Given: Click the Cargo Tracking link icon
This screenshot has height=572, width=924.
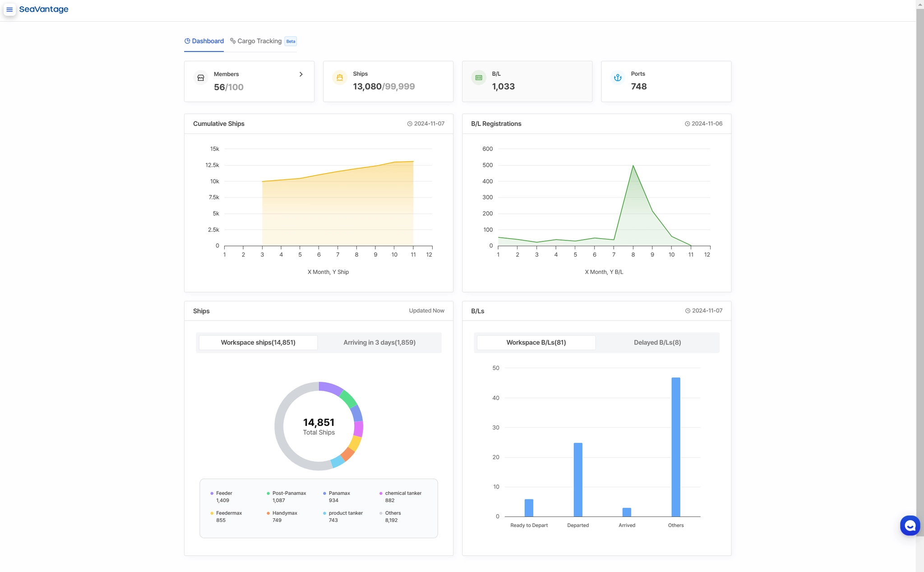Looking at the screenshot, I should [233, 41].
